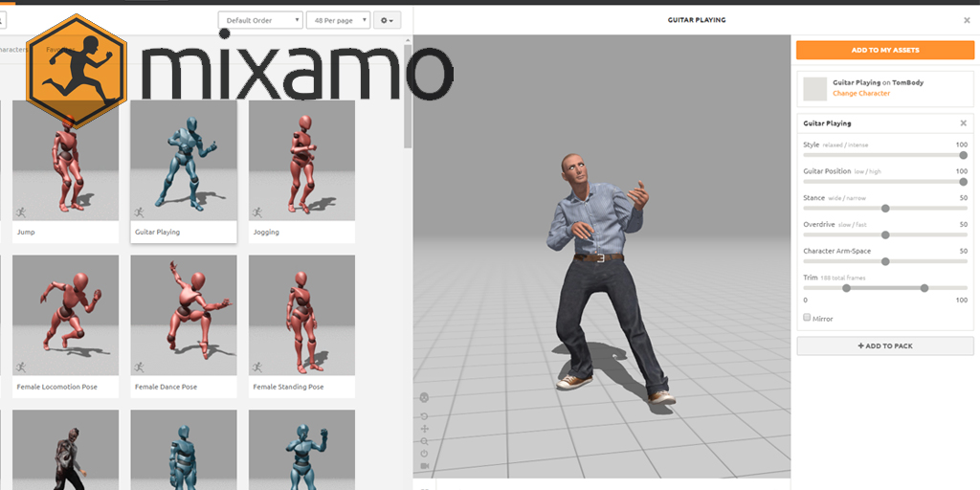
Task: Select the zoom magnifier icon in viewport
Action: tap(424, 441)
